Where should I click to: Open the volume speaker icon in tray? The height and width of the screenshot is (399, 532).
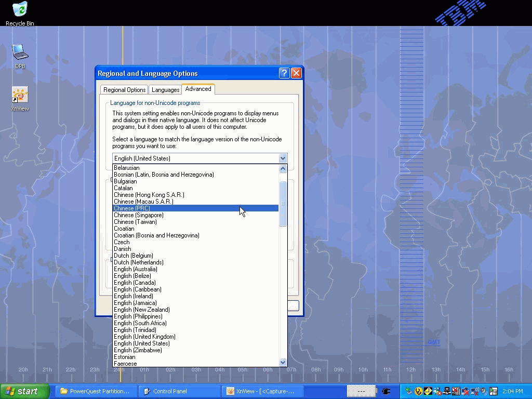[484, 391]
